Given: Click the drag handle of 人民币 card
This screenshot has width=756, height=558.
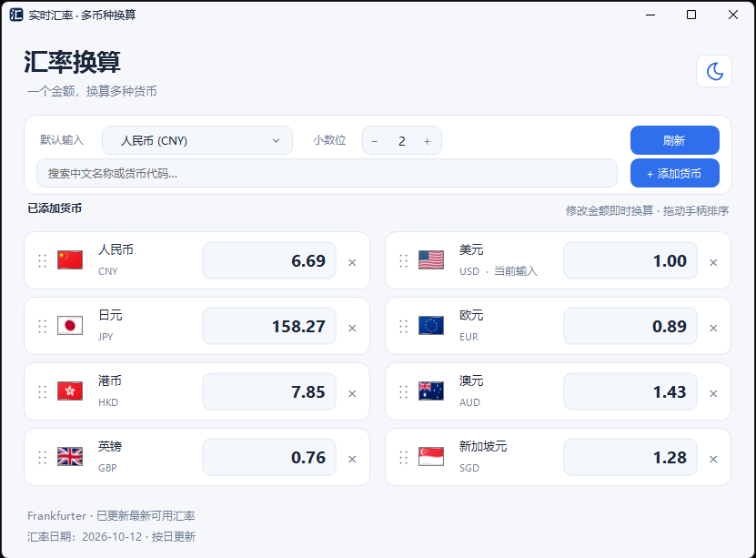Looking at the screenshot, I should 43,261.
